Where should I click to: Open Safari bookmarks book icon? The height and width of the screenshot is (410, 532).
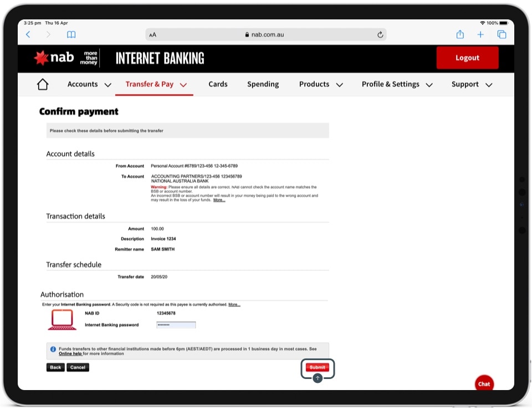71,34
